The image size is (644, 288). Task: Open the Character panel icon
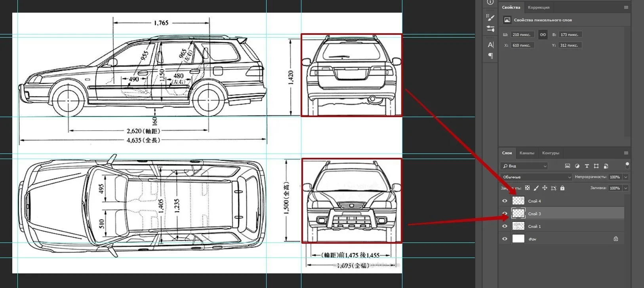pyautogui.click(x=490, y=45)
